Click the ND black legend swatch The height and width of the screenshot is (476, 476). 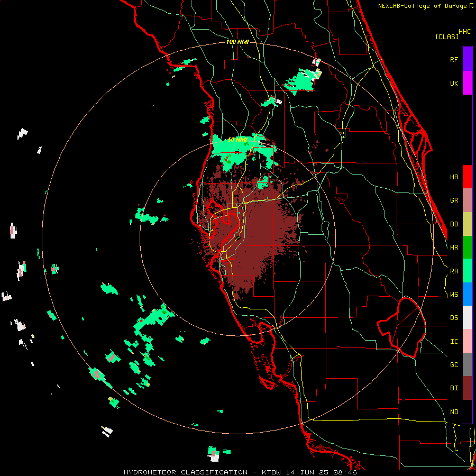click(x=467, y=411)
